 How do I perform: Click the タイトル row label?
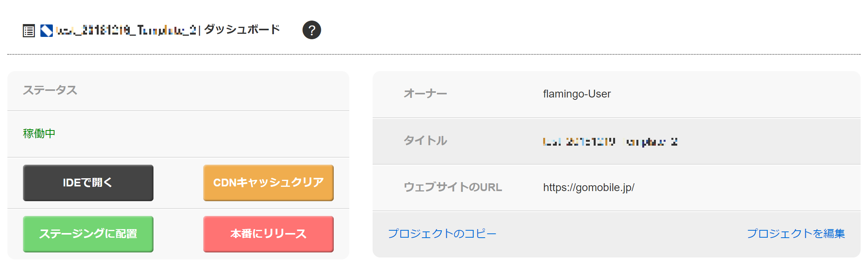pyautogui.click(x=425, y=141)
